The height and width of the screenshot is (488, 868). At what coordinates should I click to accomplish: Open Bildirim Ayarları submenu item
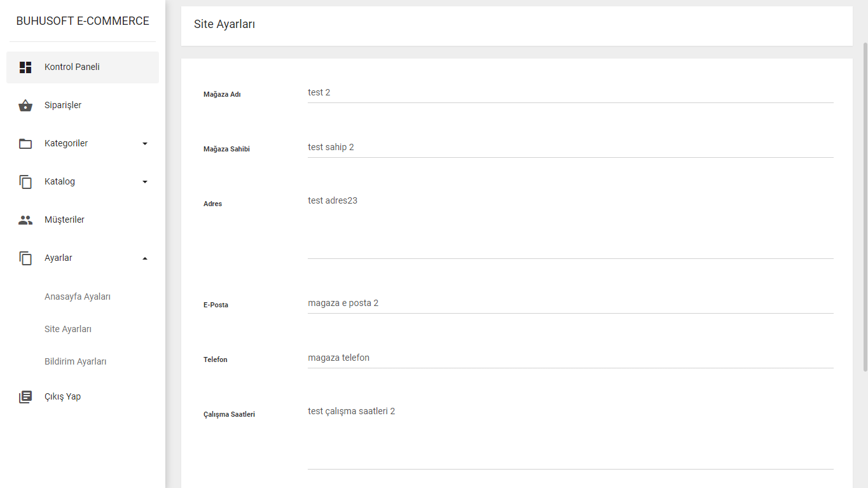[75, 361]
